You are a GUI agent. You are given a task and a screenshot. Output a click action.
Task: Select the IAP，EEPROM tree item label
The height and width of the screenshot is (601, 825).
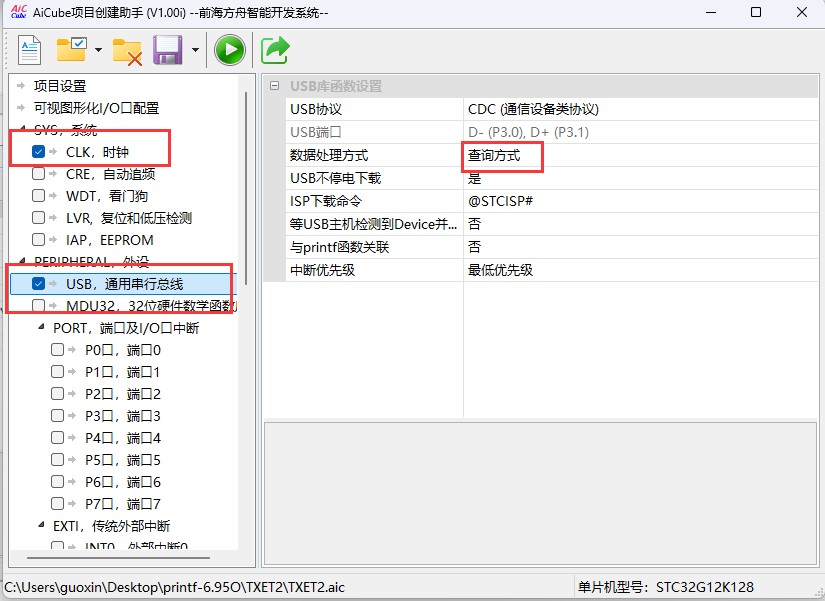pos(110,239)
